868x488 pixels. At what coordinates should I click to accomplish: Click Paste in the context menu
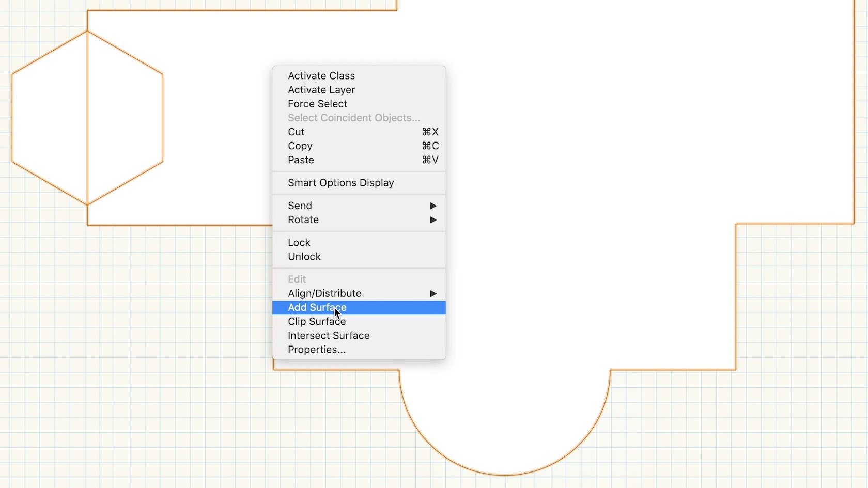point(359,160)
